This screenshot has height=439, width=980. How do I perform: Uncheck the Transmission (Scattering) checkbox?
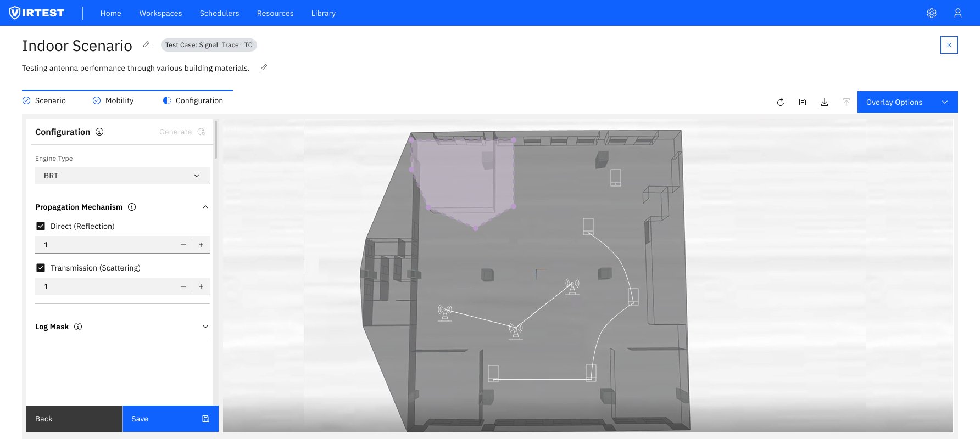pyautogui.click(x=41, y=268)
